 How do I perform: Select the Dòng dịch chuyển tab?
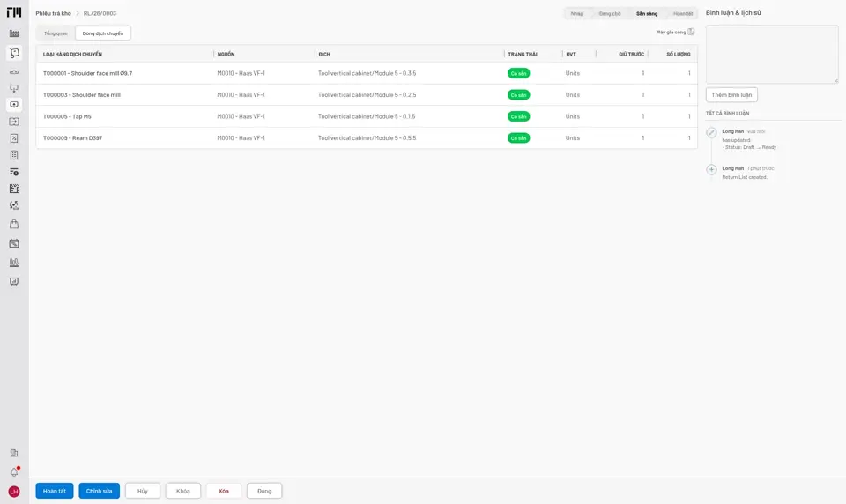[102, 33]
